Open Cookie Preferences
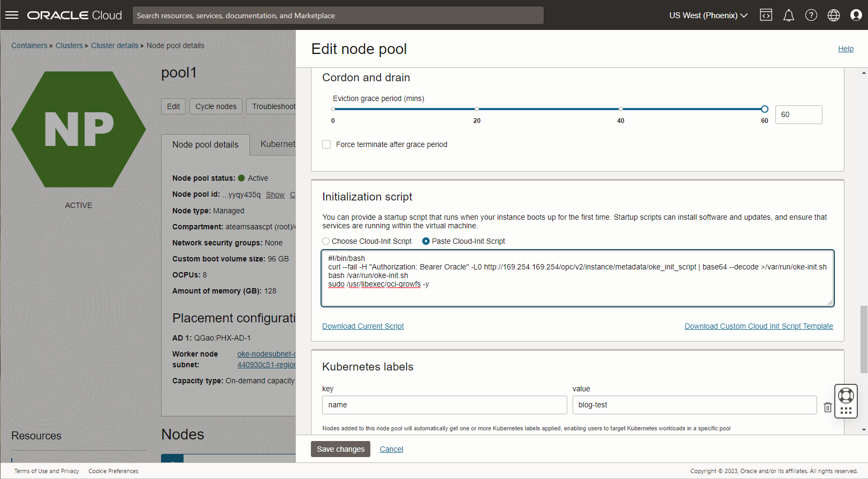Viewport: 868px width, 479px height. [113, 471]
